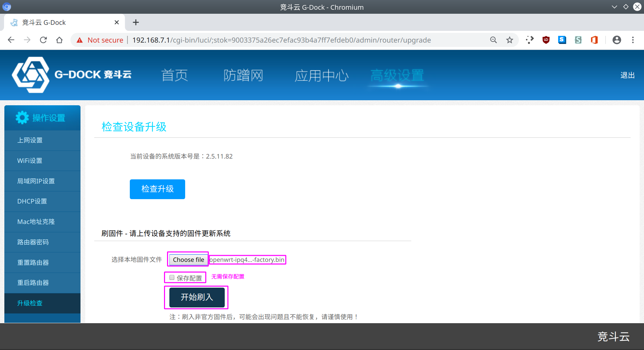Click the G-DOCK logo icon
This screenshot has height=350, width=644.
31,75
